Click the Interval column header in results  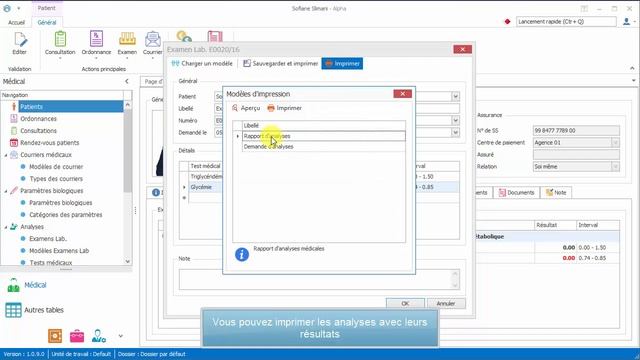598,225
